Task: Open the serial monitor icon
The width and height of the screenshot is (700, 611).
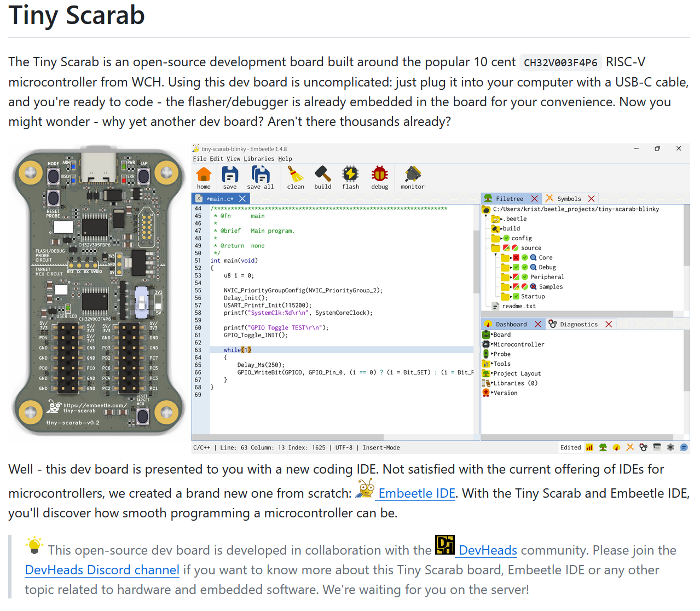Action: [x=412, y=175]
